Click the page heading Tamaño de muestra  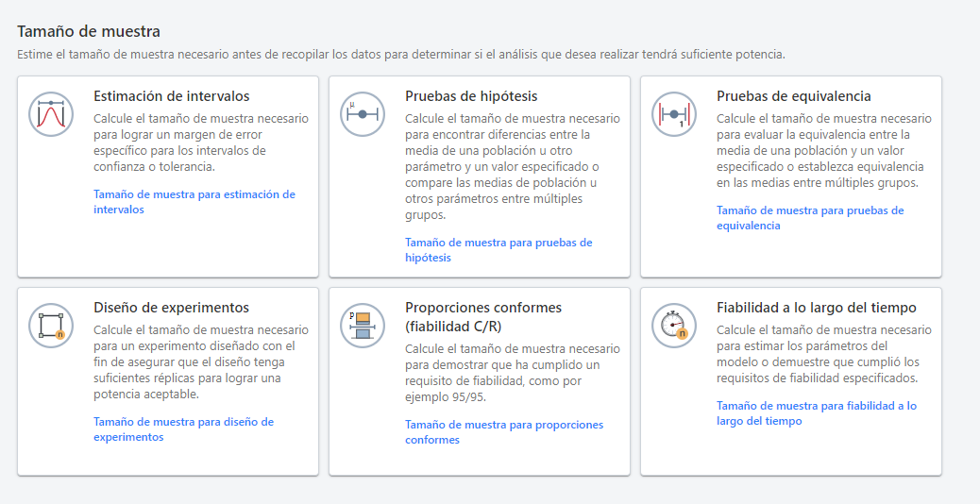tap(88, 31)
